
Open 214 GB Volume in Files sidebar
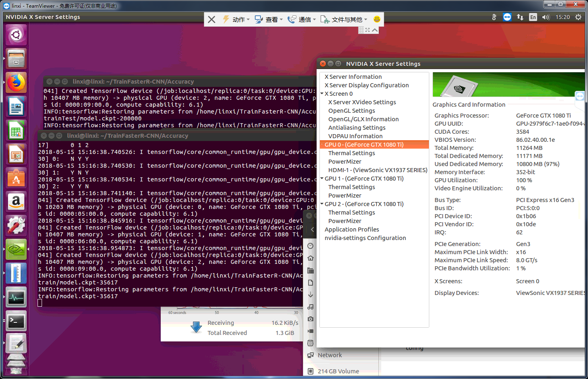(x=338, y=371)
